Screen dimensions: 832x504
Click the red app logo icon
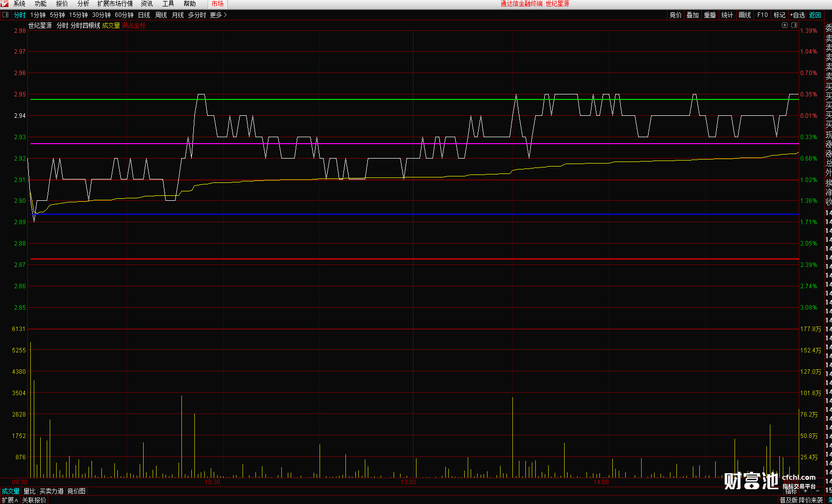pos(4,3)
